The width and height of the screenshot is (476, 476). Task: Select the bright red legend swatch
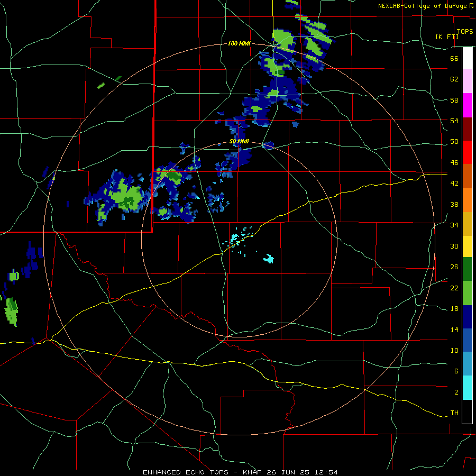pos(467,152)
